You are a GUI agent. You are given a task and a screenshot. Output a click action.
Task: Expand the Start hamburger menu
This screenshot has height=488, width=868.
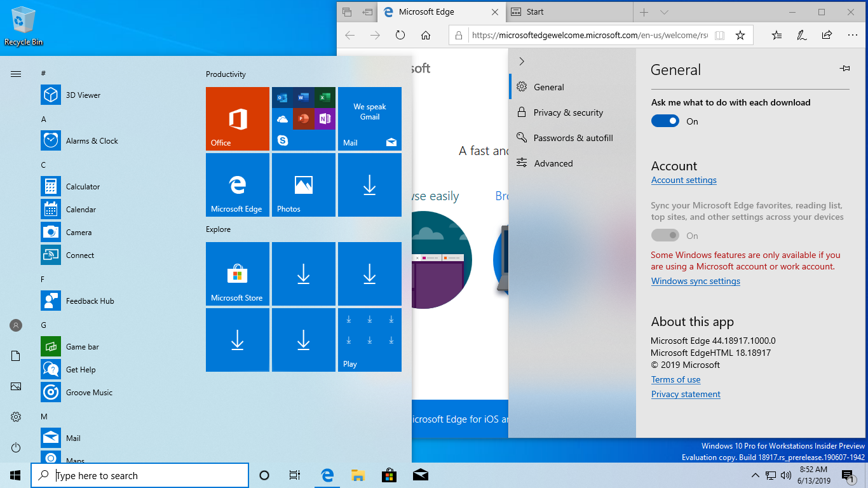pos(16,74)
